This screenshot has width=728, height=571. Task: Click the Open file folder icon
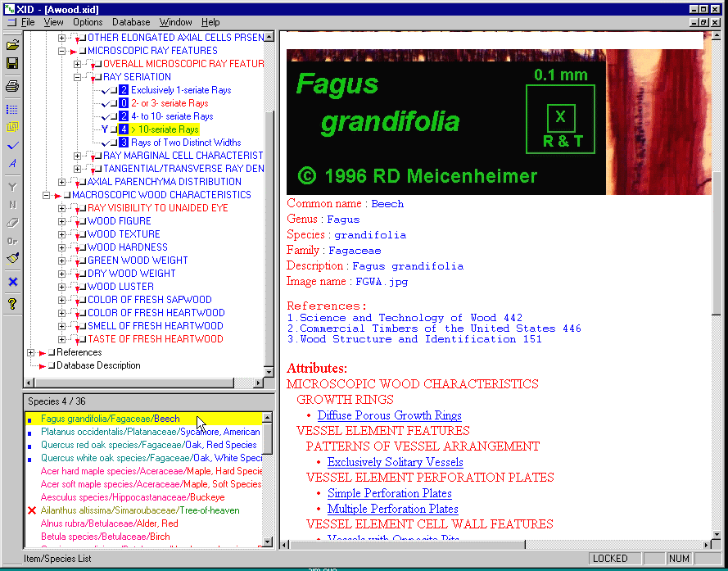click(12, 45)
